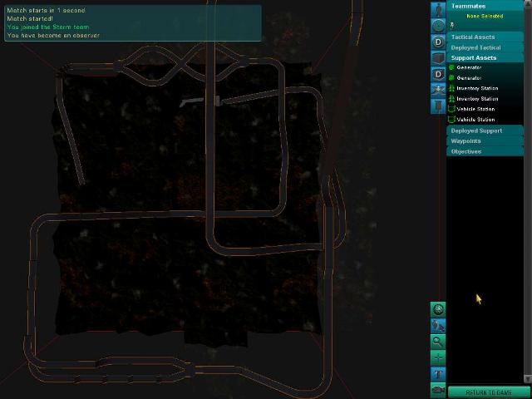This screenshot has height=399, width=532.
Task: Toggle the T text labels button
Action: [438, 374]
